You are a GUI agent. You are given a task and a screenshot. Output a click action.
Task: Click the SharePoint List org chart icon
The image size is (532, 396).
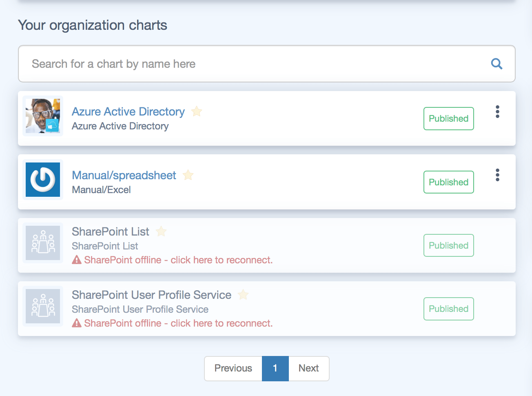click(43, 243)
